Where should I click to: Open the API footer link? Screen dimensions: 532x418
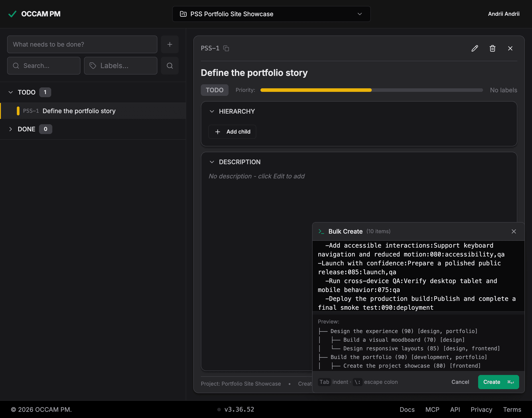click(x=455, y=409)
